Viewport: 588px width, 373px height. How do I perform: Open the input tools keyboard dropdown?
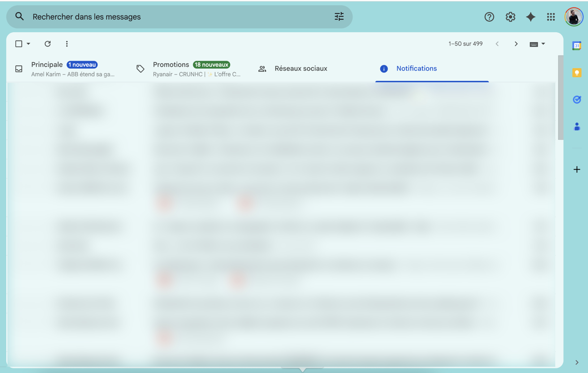point(543,44)
